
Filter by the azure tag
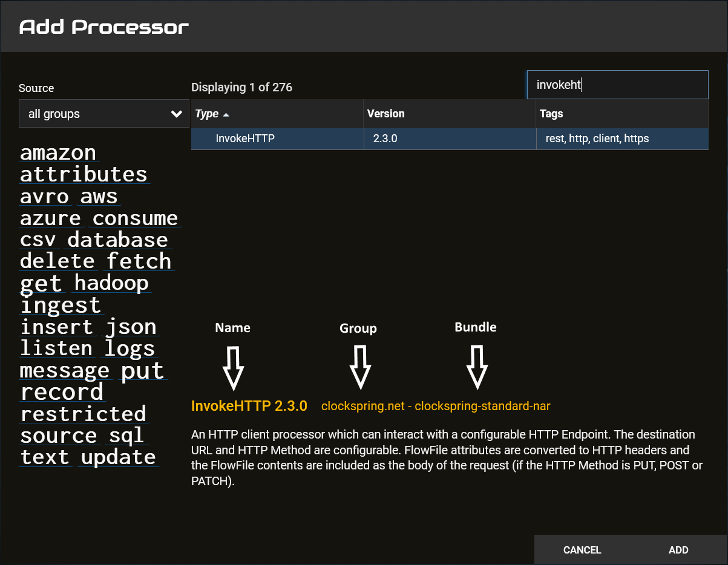coord(50,218)
